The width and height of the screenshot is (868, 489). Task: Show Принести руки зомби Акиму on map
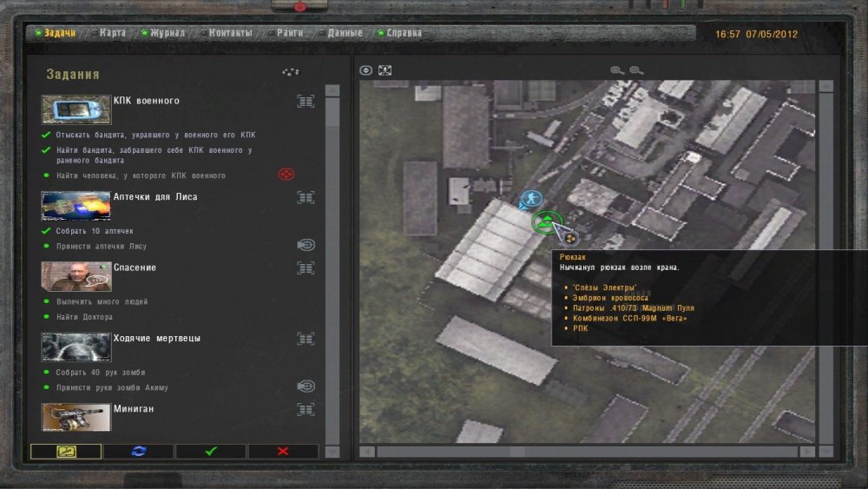click(x=306, y=386)
